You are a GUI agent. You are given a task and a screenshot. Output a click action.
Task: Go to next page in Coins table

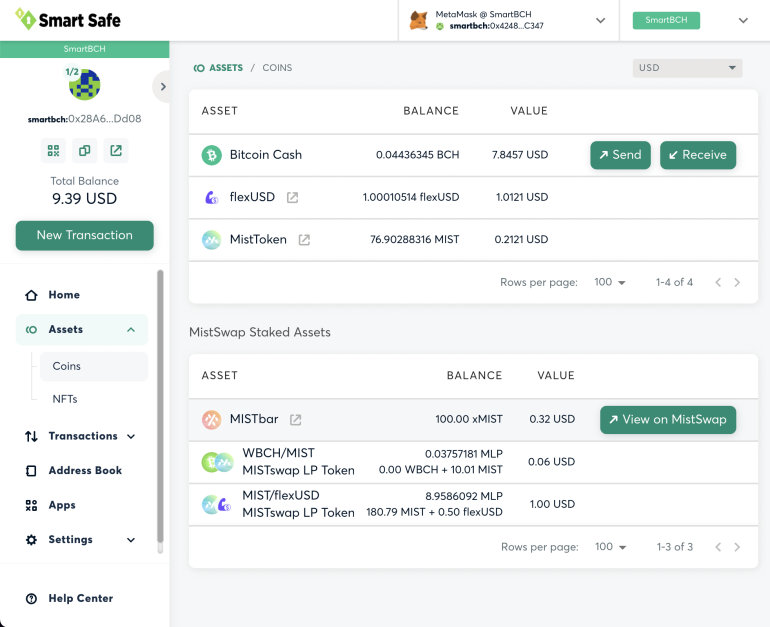click(x=737, y=282)
